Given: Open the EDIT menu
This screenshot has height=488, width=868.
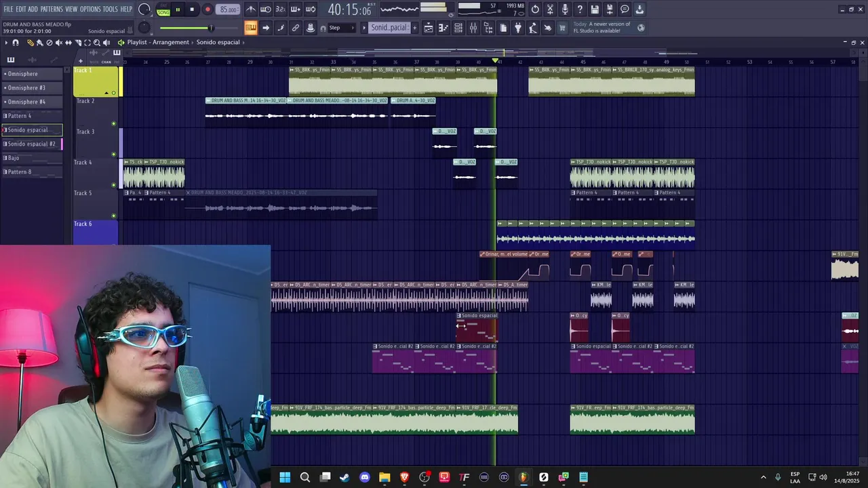Looking at the screenshot, I should (21, 9).
